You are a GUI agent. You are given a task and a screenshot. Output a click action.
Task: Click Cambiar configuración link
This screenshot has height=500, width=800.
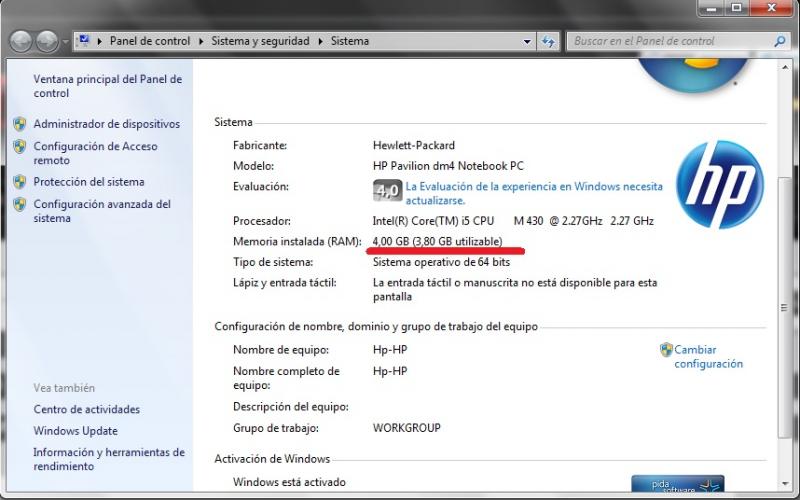pyautogui.click(x=708, y=357)
